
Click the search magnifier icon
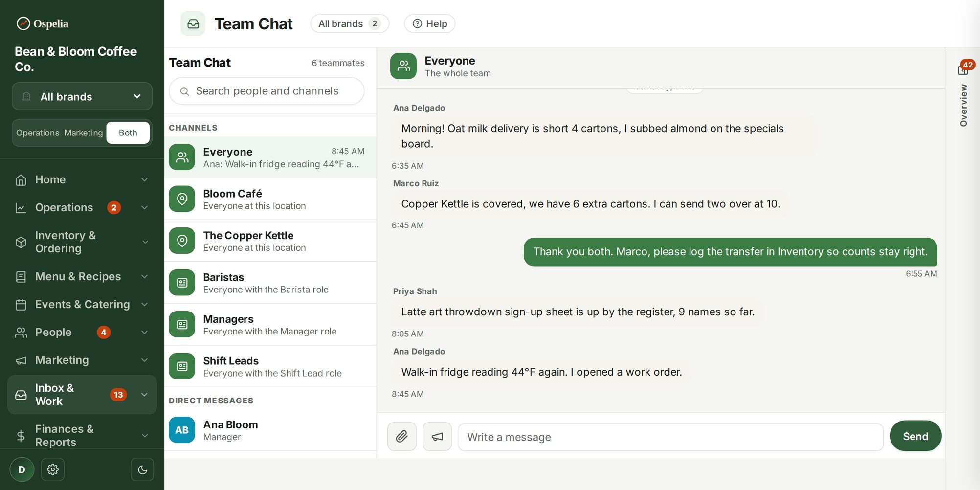[x=184, y=91]
